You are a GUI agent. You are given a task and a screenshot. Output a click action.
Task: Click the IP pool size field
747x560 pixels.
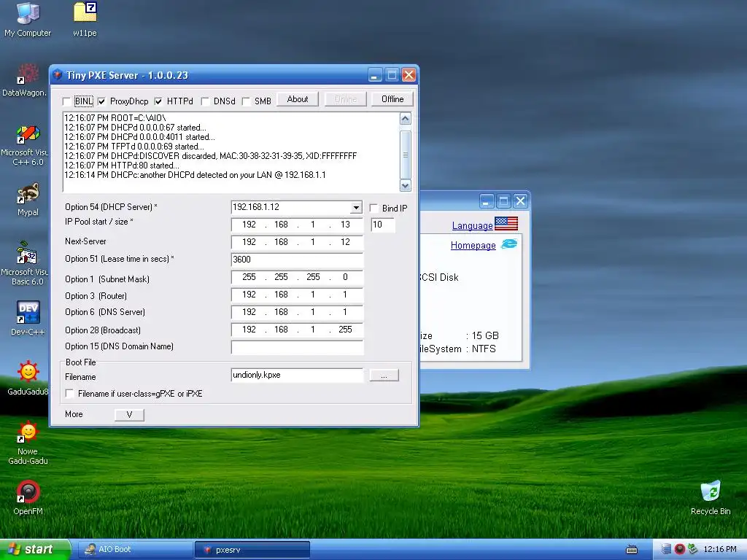coord(383,225)
